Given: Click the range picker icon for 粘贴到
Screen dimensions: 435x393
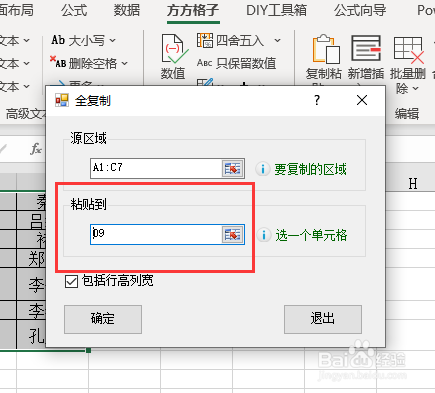Looking at the screenshot, I should (233, 234).
